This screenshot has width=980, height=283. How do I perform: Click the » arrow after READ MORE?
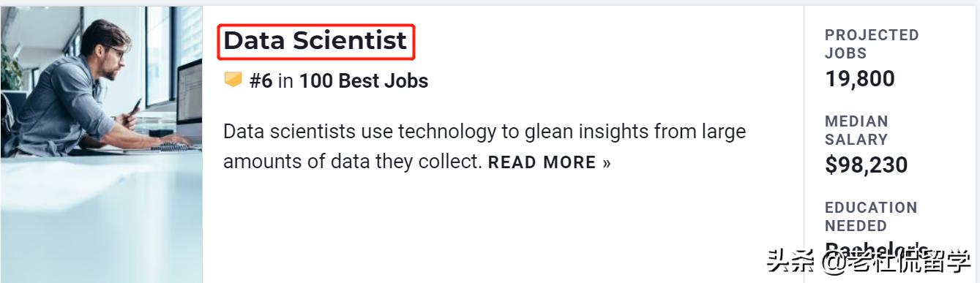pos(606,162)
